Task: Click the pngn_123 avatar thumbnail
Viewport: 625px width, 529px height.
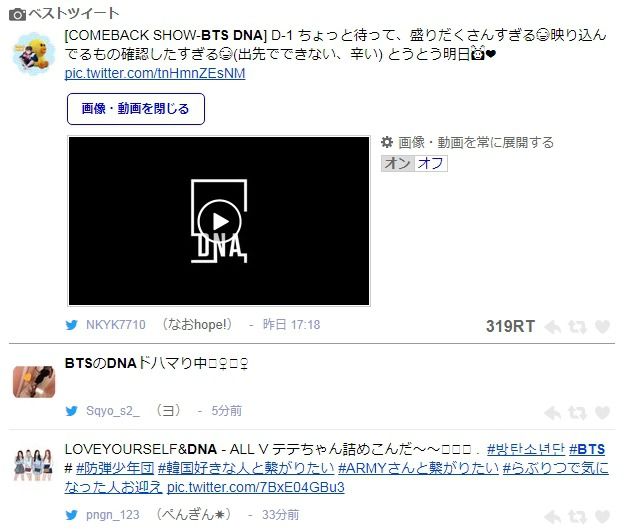Action: point(33,465)
